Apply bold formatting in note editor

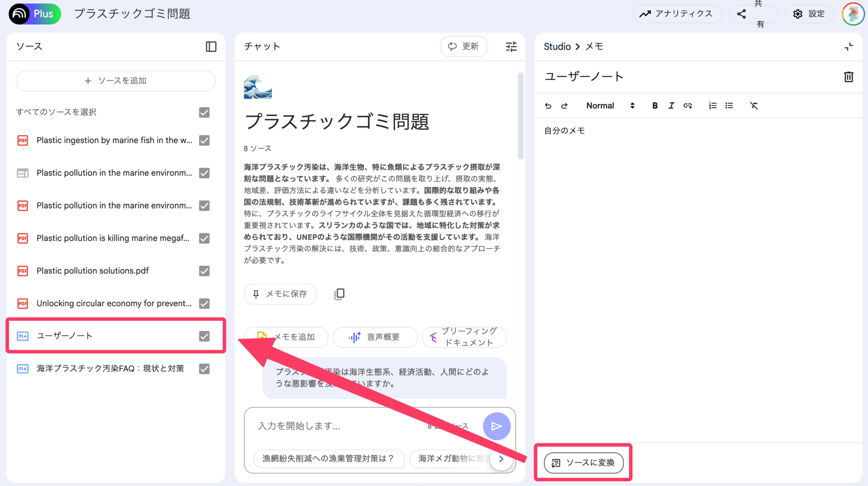pyautogui.click(x=655, y=105)
